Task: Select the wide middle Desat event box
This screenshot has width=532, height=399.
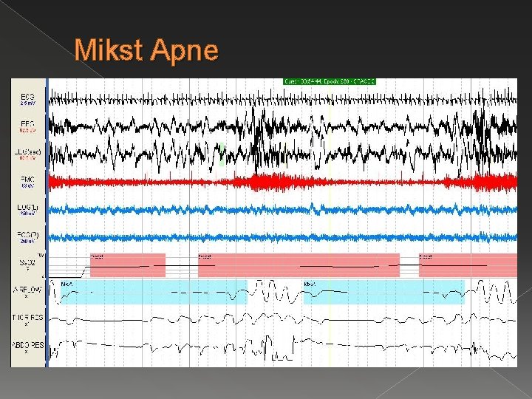Action: tap(299, 265)
